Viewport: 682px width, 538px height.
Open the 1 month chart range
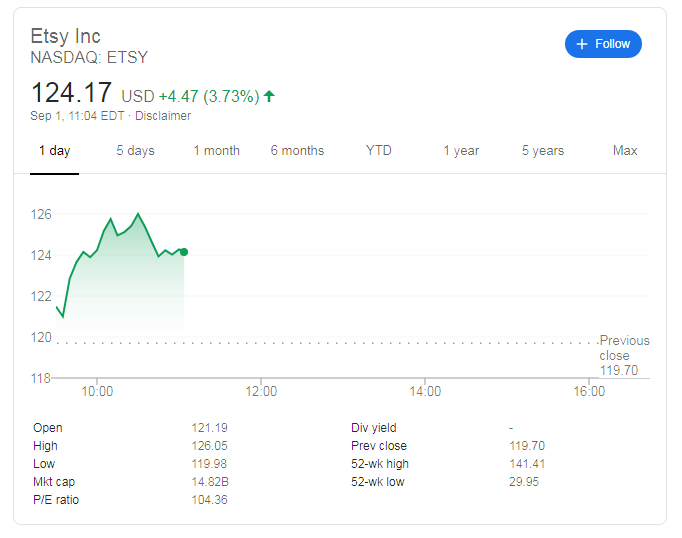216,151
